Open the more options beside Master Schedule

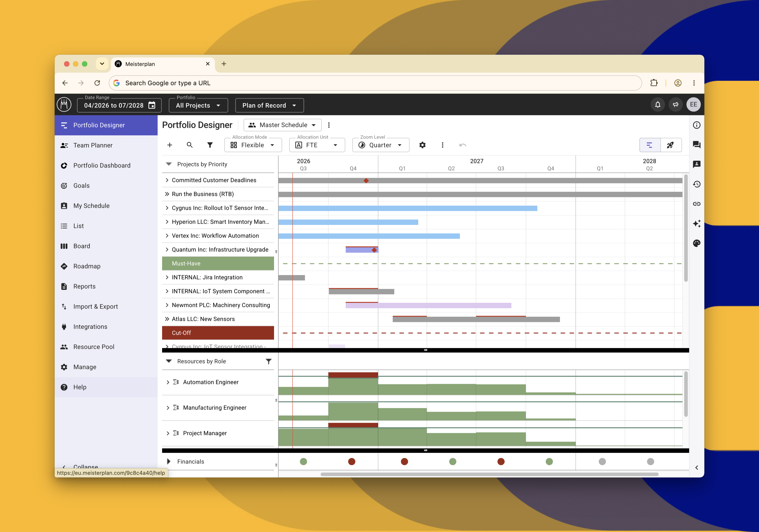point(329,125)
